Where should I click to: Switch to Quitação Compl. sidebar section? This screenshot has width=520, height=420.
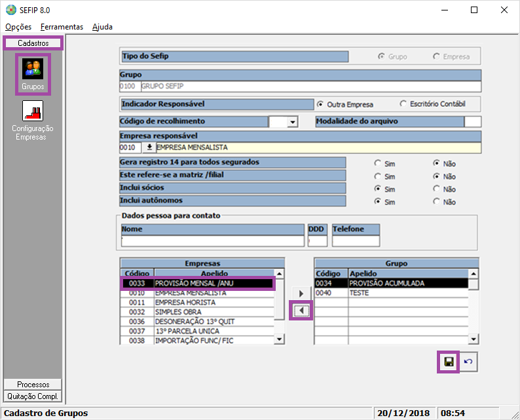pos(33,396)
